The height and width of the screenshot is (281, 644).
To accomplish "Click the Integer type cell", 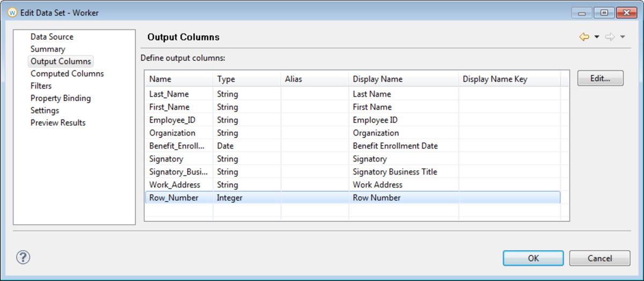I will [x=247, y=197].
